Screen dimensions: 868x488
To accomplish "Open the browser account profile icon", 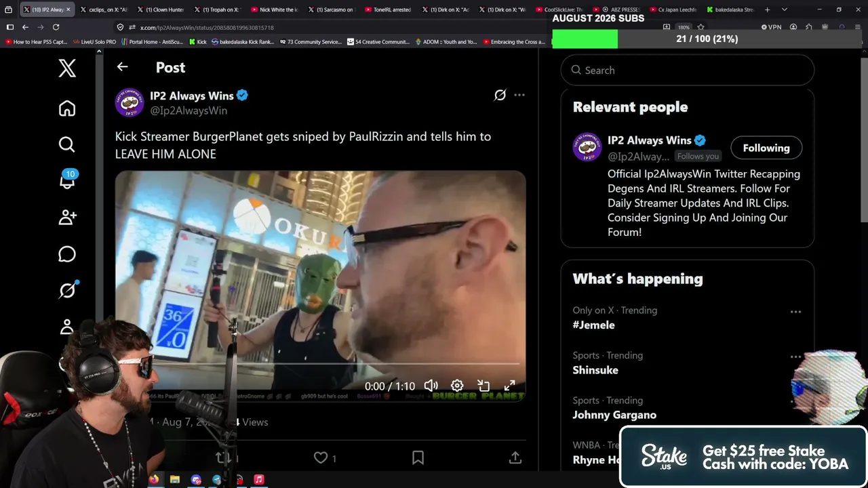I will [x=793, y=27].
